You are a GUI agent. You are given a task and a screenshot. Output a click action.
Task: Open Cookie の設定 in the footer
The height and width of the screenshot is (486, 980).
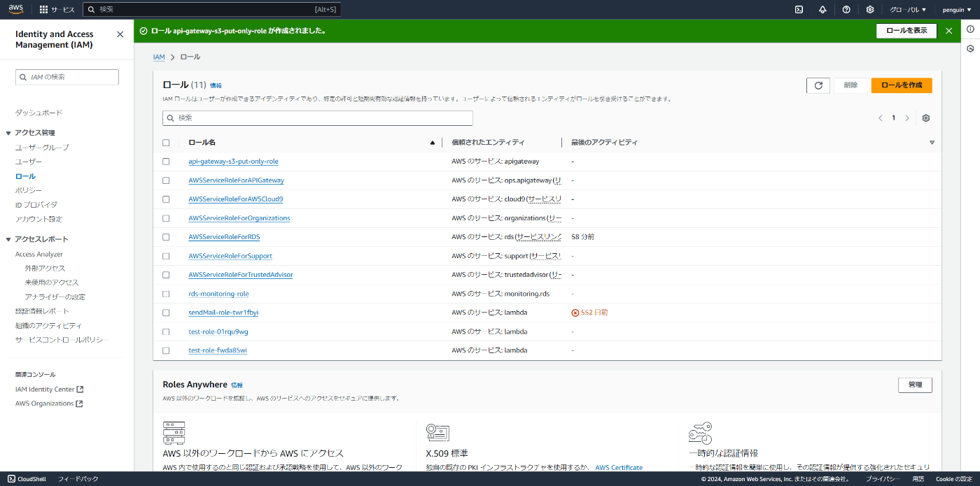[x=954, y=479]
